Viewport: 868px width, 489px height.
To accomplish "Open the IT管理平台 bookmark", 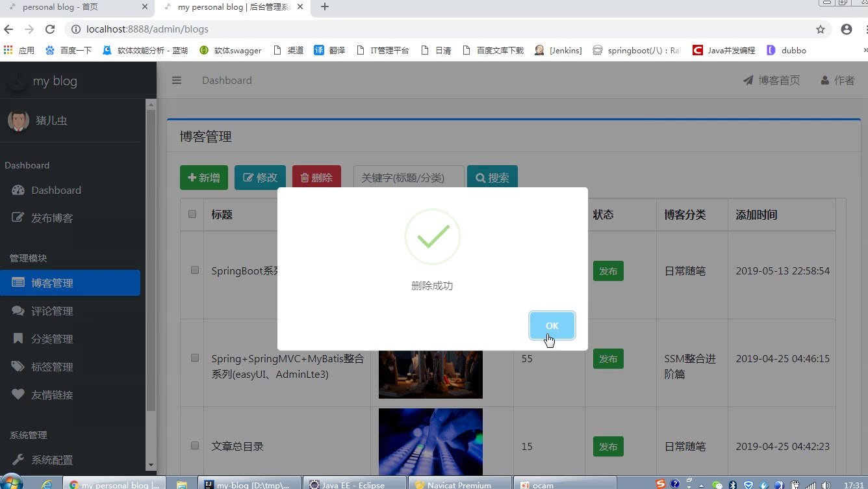I will 383,50.
